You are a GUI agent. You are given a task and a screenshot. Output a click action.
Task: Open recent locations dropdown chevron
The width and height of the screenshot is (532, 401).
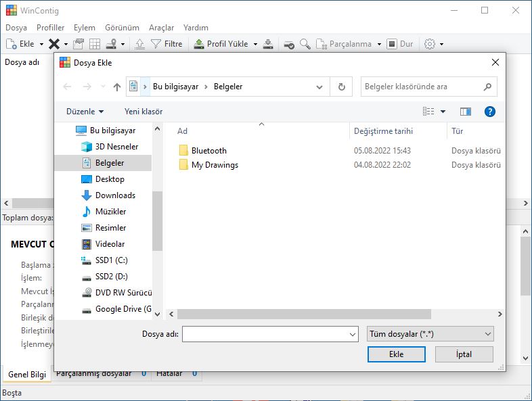[103, 87]
